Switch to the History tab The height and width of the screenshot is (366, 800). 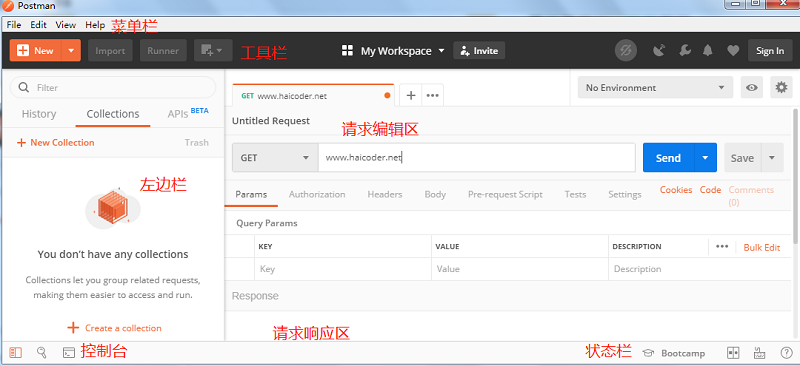pos(39,114)
